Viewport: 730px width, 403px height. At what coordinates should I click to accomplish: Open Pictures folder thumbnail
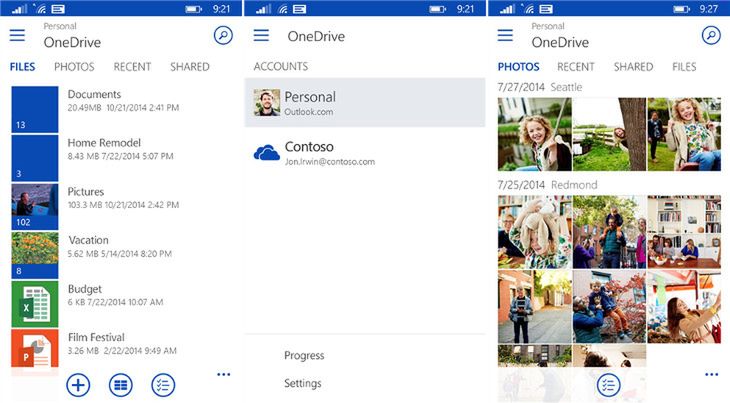point(35,207)
